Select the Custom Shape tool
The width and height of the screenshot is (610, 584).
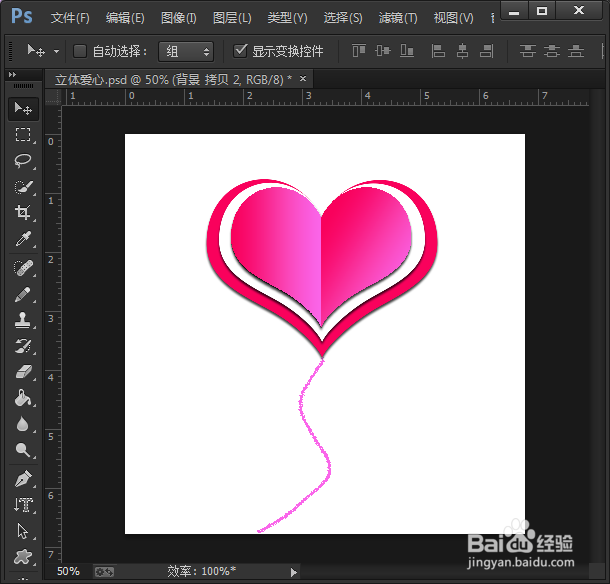(x=23, y=557)
